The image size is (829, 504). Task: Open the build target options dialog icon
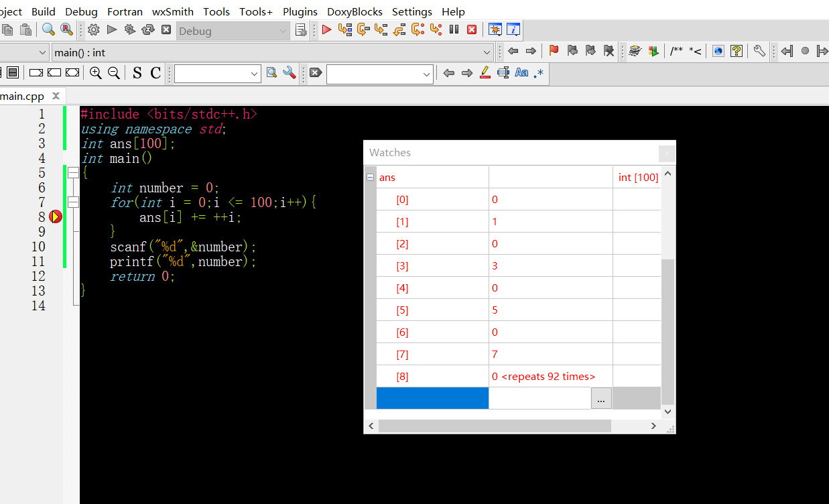[x=301, y=30]
